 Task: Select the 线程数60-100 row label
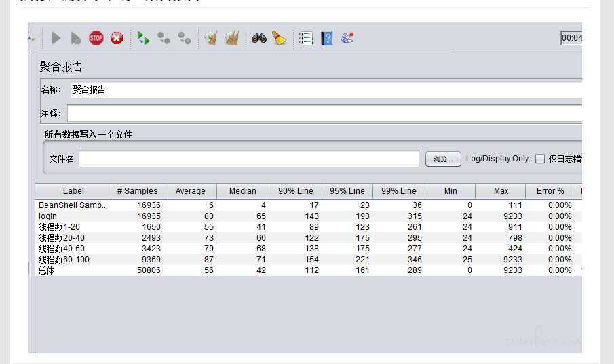coord(64,260)
